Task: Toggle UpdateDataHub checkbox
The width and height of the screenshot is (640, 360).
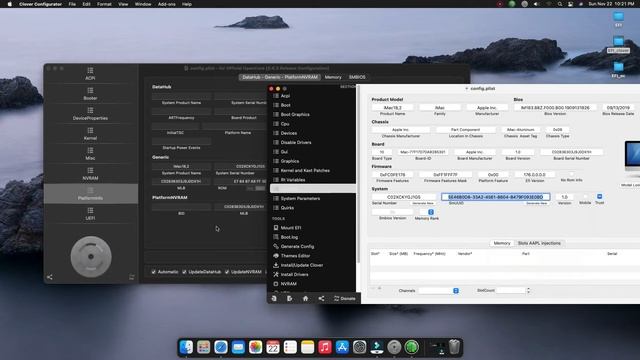Action: click(x=184, y=272)
